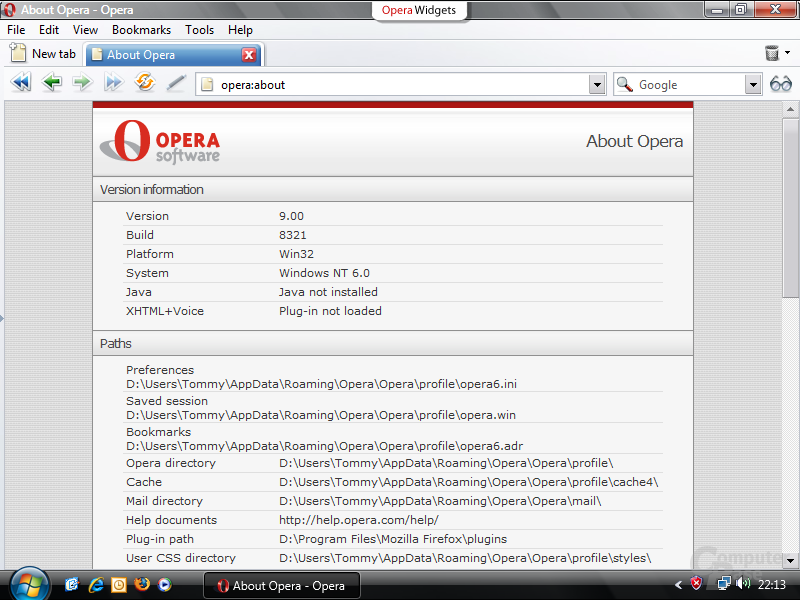Click the Plug-in not loaded text
The image size is (800, 600).
click(330, 311)
